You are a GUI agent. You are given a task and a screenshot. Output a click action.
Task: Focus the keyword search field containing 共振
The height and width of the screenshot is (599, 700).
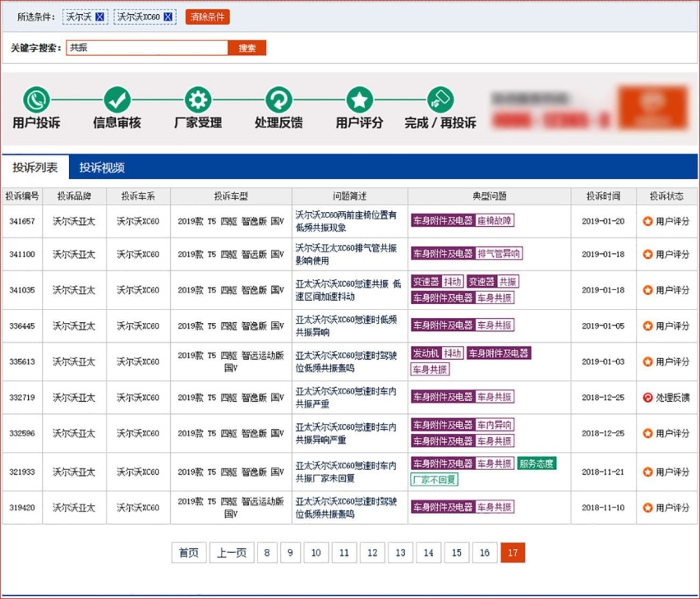click(147, 48)
